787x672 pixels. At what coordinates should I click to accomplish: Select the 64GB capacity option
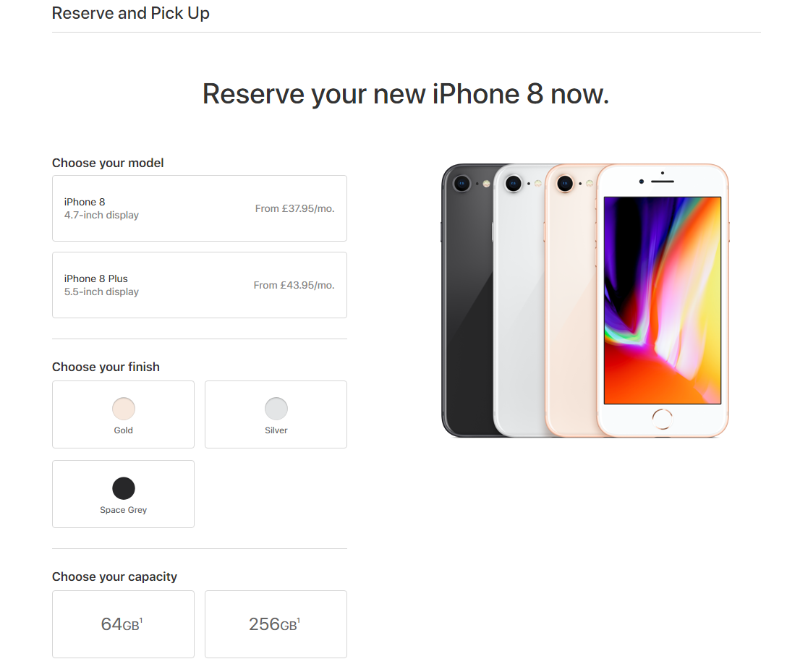[x=123, y=624]
